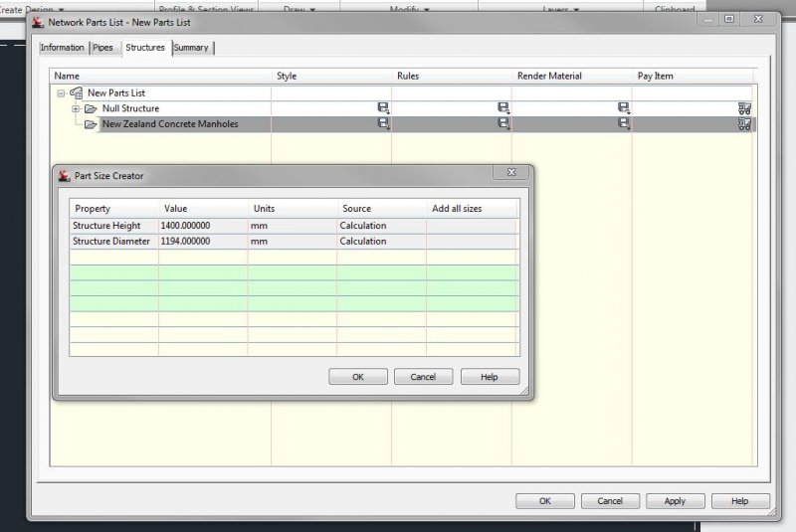Click Help in Part Size Creator dialog
The width and height of the screenshot is (796, 532).
pyautogui.click(x=489, y=377)
